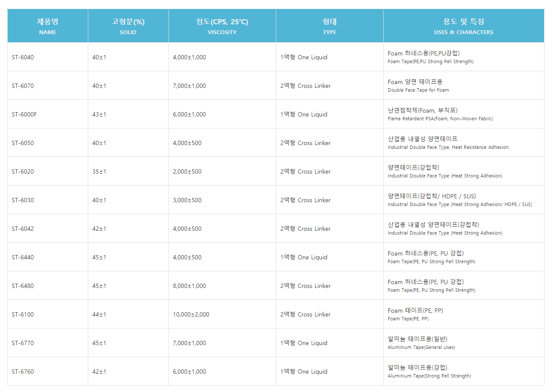Click '알미늄 테이프용(강접)' description
The image size is (553, 392).
pos(417,368)
